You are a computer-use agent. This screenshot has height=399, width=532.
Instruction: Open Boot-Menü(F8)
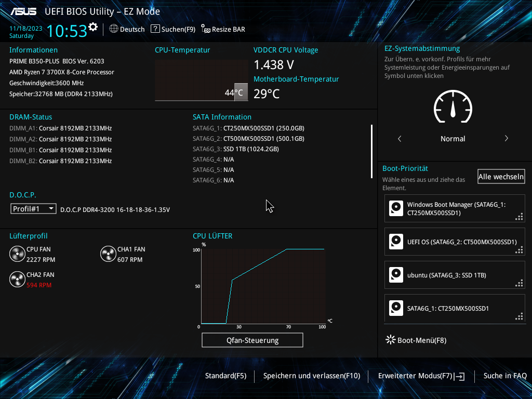coord(422,340)
